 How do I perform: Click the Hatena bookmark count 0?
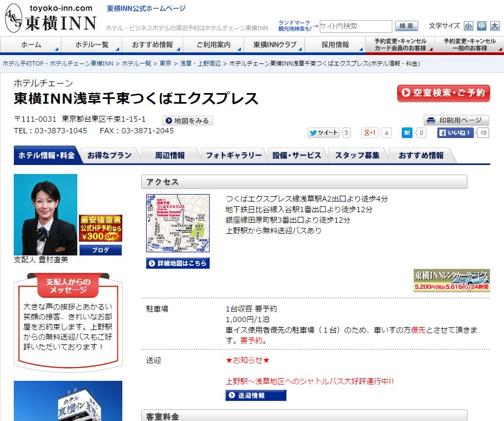[x=421, y=133]
